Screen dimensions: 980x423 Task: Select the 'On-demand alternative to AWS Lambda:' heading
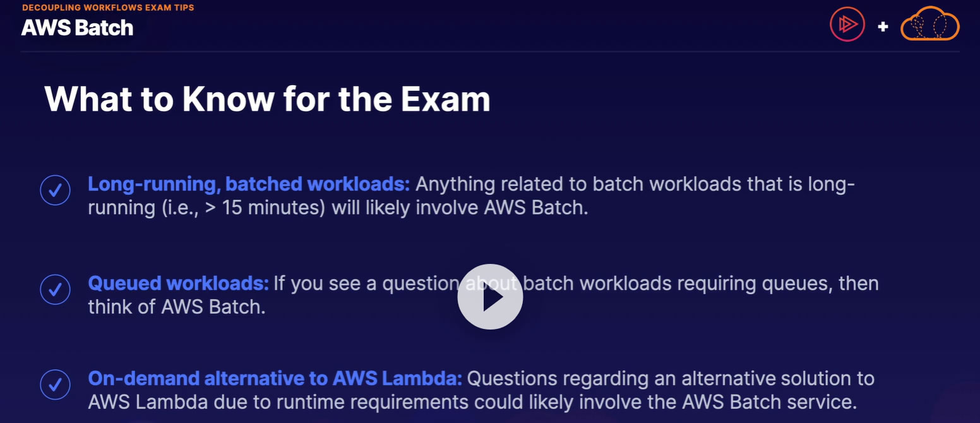[x=275, y=378]
